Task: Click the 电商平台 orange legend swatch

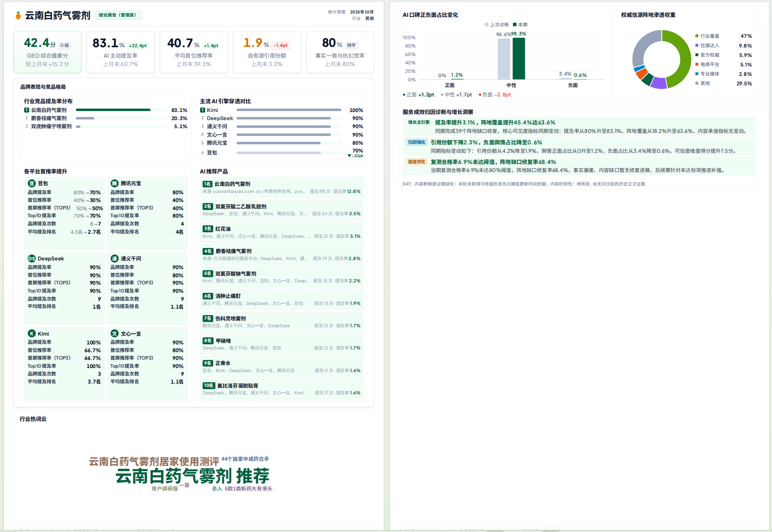Action: coord(697,64)
